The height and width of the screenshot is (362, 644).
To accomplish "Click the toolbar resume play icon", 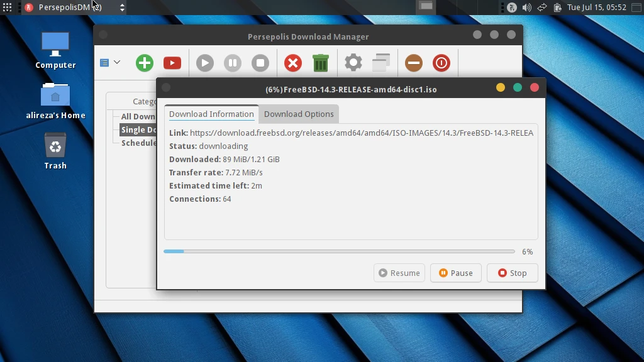I will tap(205, 63).
